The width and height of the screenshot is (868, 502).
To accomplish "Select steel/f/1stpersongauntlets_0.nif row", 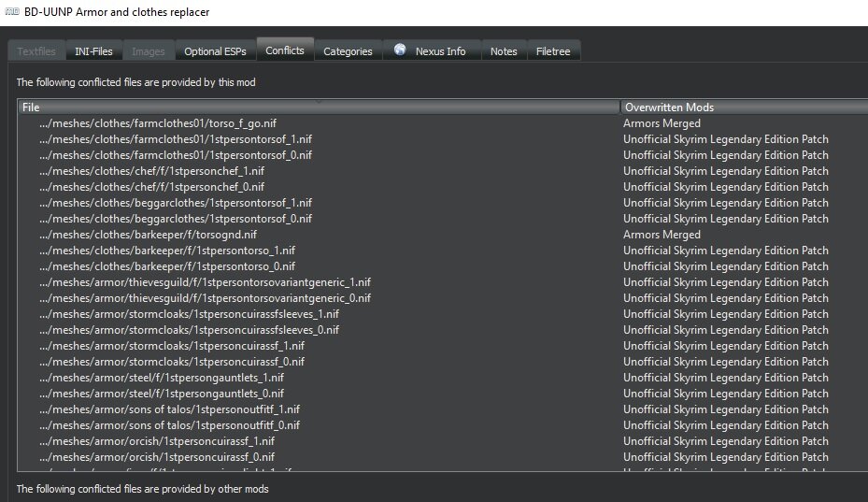I will click(442, 394).
